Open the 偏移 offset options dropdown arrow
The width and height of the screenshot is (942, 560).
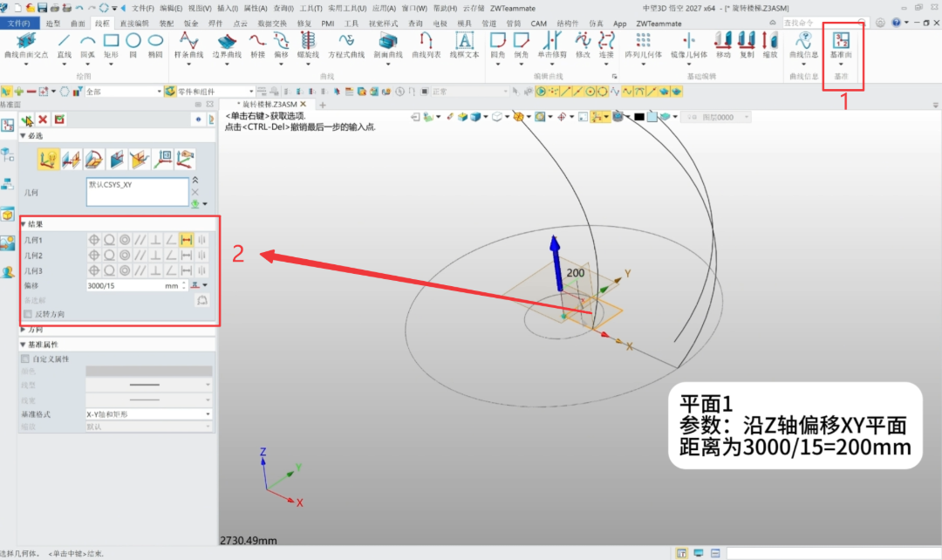205,285
